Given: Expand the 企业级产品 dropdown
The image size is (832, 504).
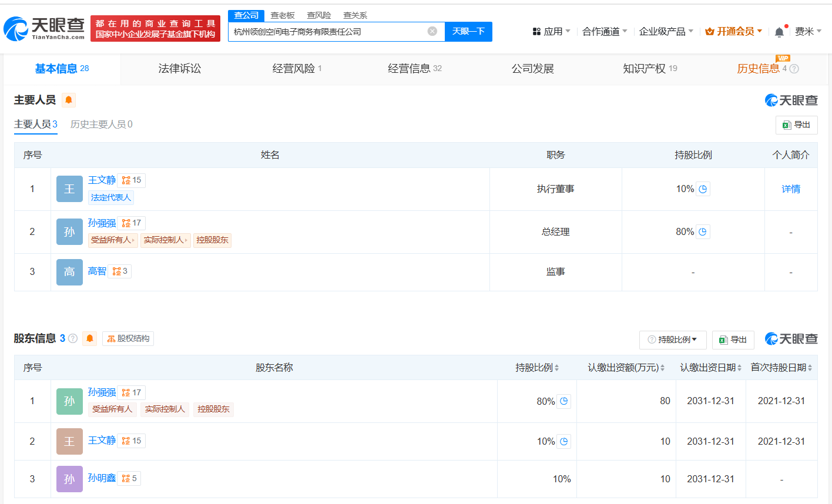Looking at the screenshot, I should (x=666, y=31).
